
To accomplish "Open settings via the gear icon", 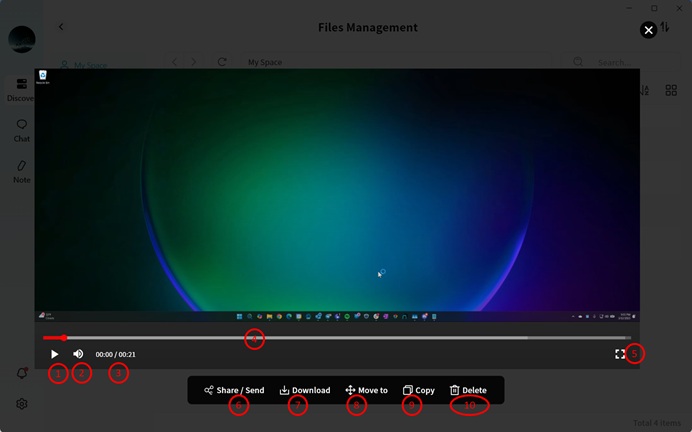I will tap(21, 404).
